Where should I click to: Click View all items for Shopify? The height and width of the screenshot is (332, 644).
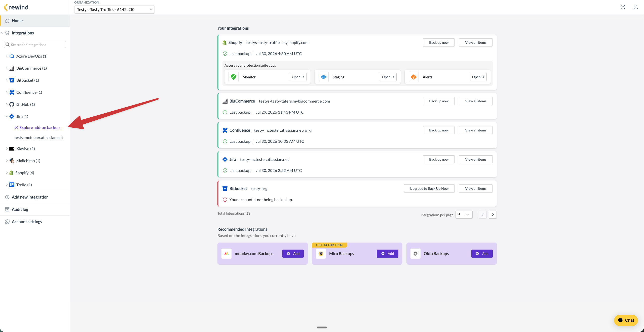[x=476, y=42]
